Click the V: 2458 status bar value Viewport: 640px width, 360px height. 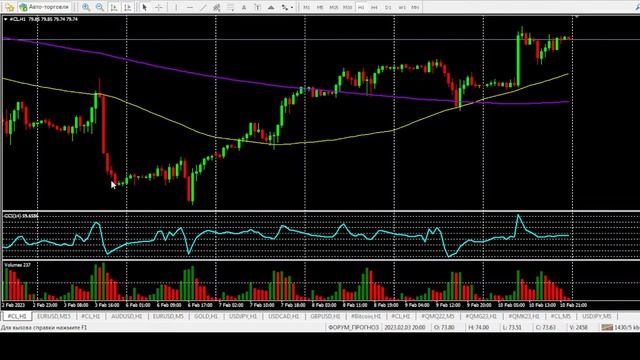(579, 327)
